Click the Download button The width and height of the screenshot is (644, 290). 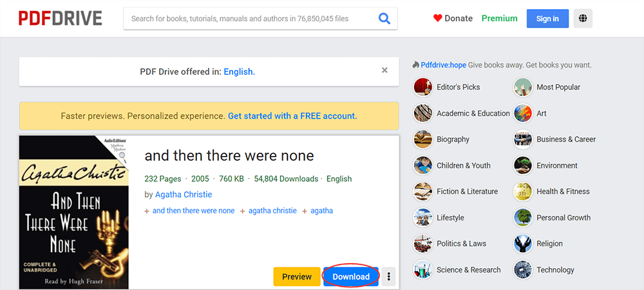351,276
